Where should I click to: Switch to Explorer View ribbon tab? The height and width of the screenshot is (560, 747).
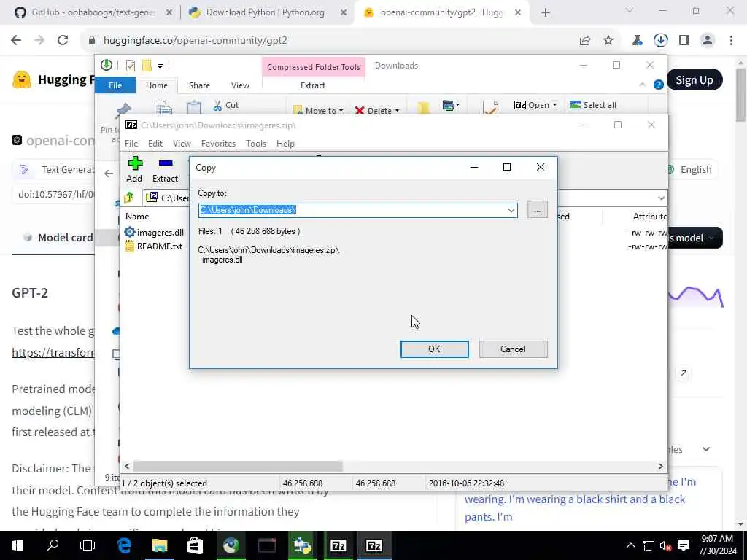click(240, 85)
